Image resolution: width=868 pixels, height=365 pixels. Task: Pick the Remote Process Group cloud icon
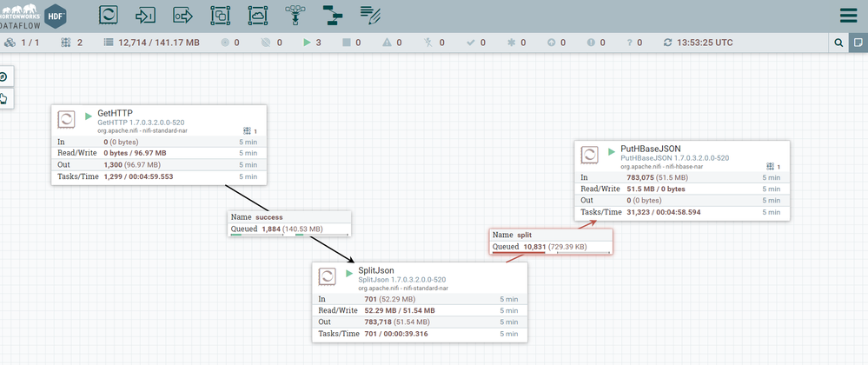(258, 15)
